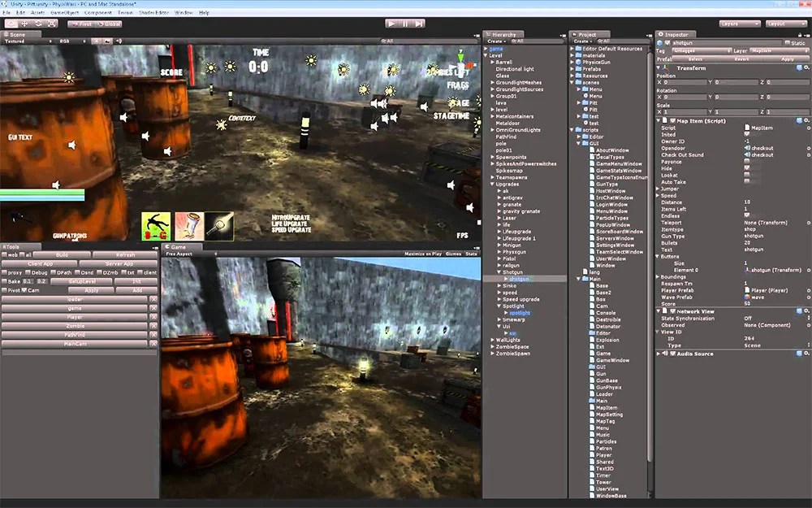This screenshot has width=812, height=508.
Task: Click the Inspector lock icon
Action: [800, 35]
